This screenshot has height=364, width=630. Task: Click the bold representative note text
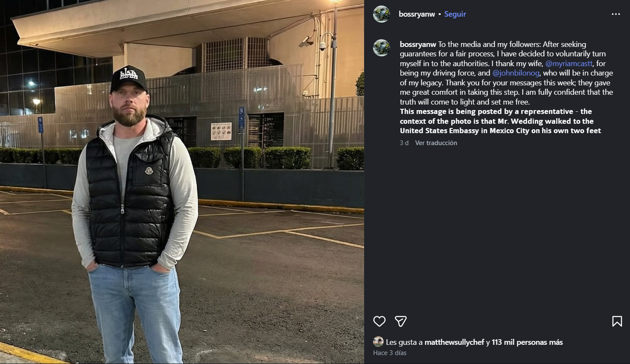coord(500,121)
